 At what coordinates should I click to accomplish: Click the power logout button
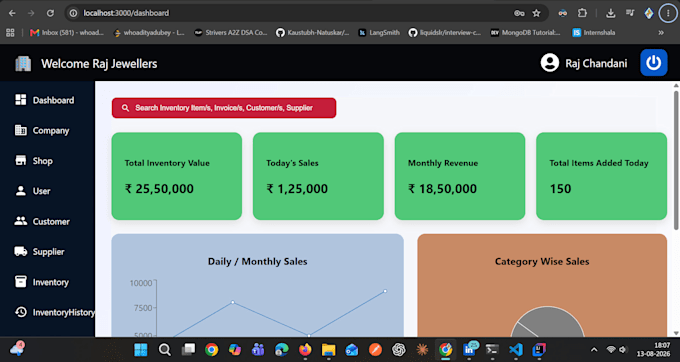[x=654, y=63]
